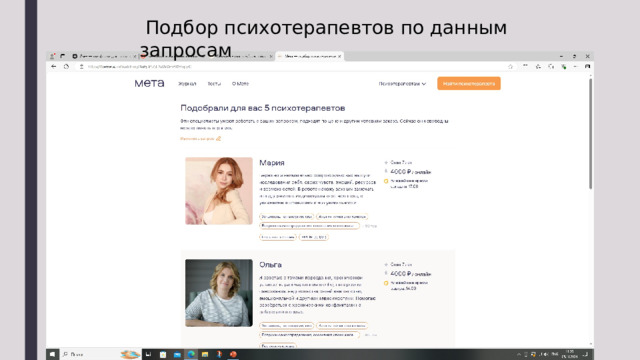Open the Тесты menu item
The height and width of the screenshot is (360, 640).
pyautogui.click(x=214, y=84)
